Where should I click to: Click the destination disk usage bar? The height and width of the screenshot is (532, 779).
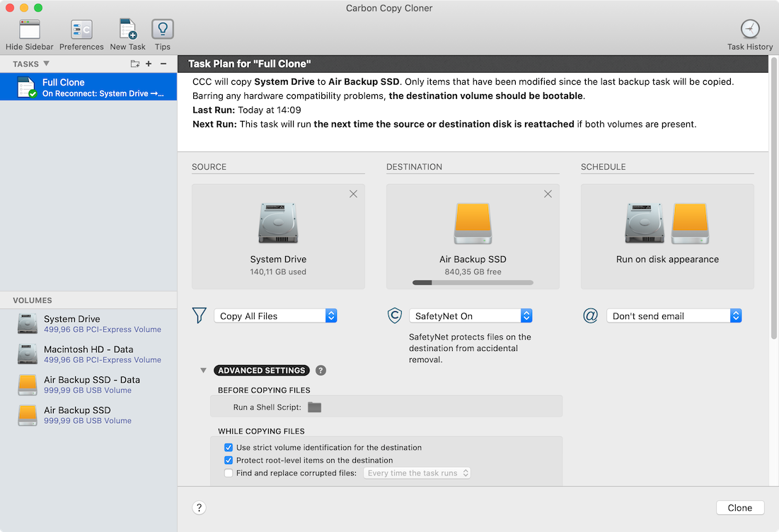pyautogui.click(x=473, y=283)
